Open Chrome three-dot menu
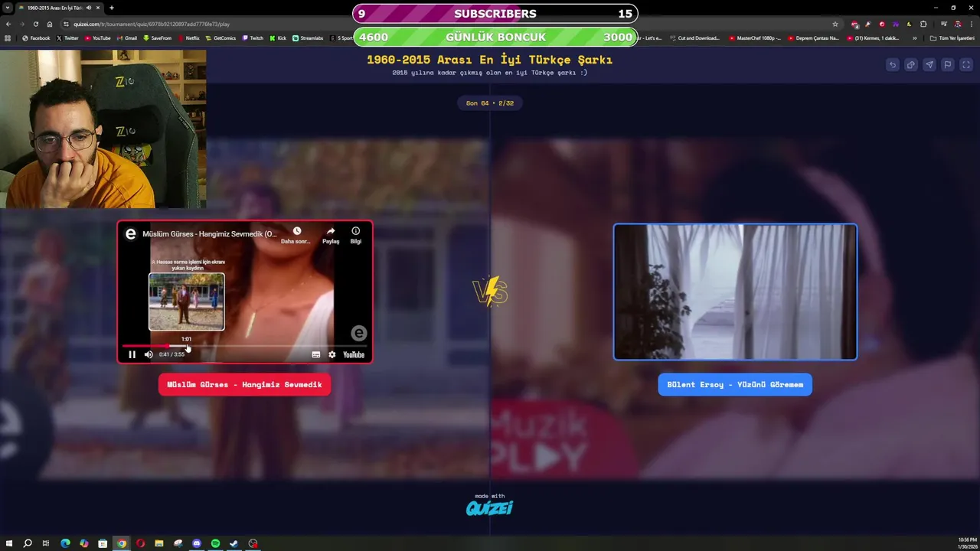 tap(971, 24)
